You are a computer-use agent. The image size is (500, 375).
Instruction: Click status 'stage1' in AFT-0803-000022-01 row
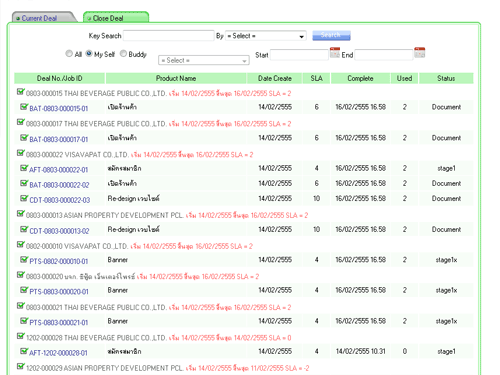coord(446,168)
